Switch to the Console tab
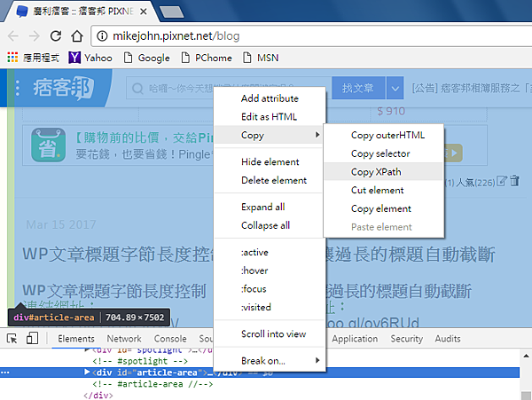 (x=170, y=339)
